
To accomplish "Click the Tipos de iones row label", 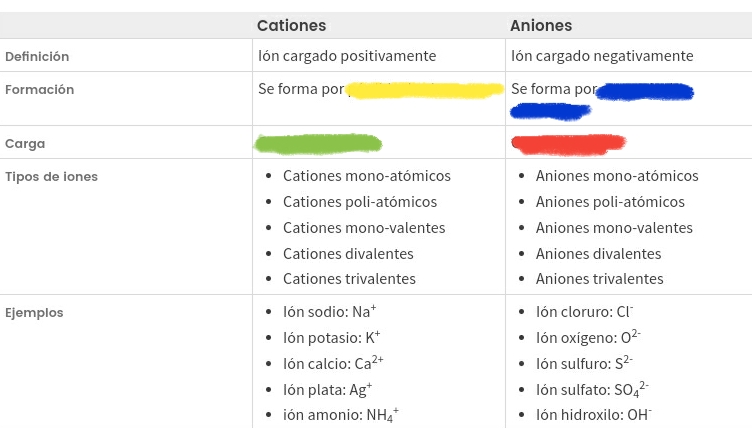I will [51, 177].
